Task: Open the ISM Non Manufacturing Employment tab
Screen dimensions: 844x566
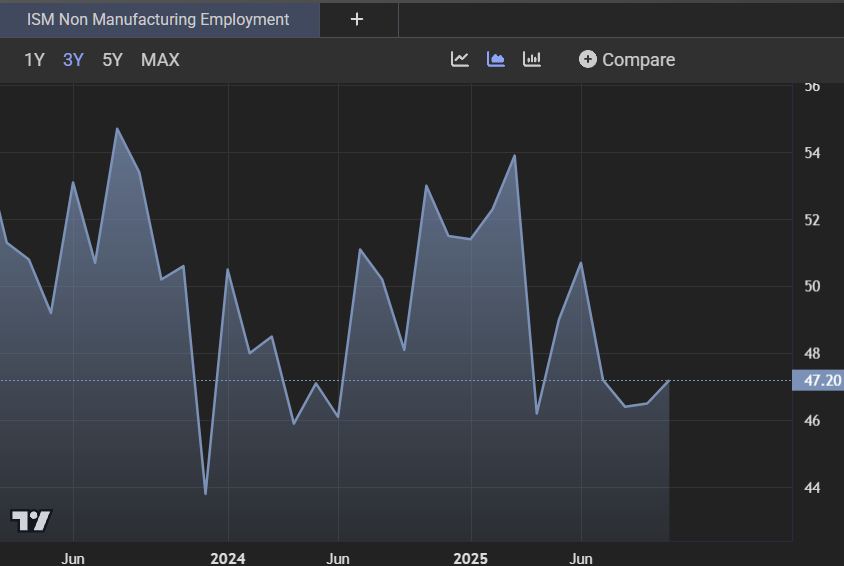Action: point(158,19)
